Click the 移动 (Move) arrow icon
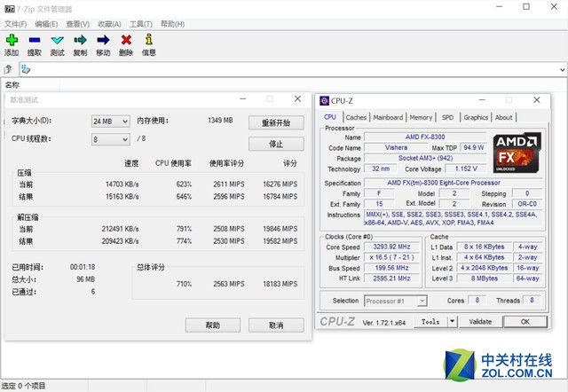This screenshot has width=568, height=392. [103, 41]
